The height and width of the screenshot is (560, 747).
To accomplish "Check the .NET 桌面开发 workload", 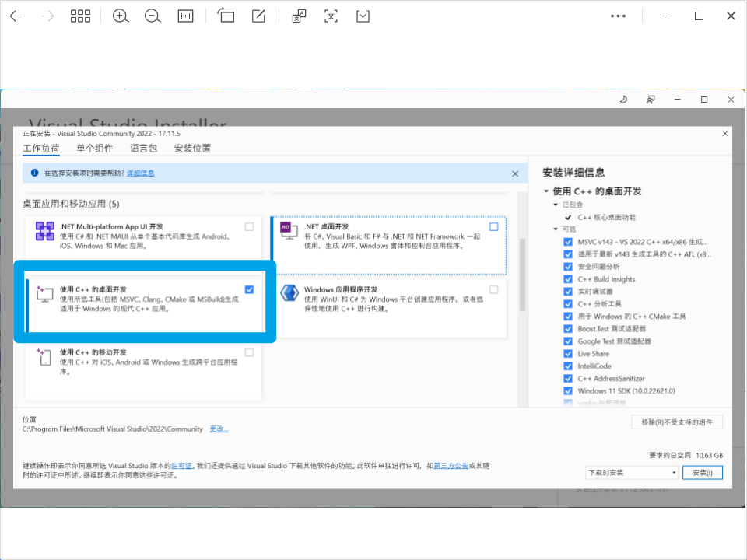I will click(494, 226).
